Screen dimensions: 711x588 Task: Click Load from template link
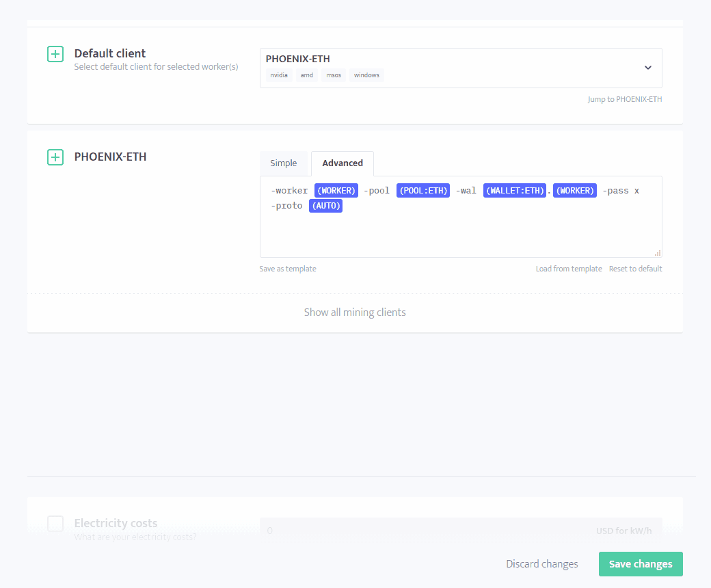click(x=569, y=269)
